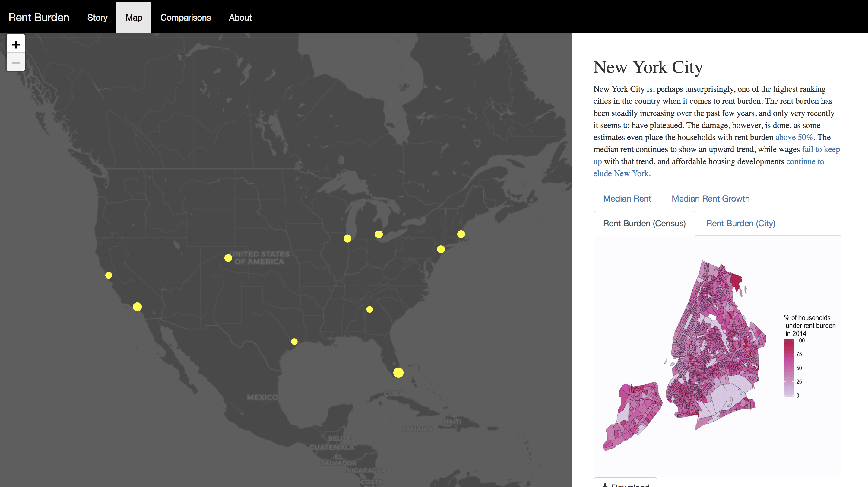
Task: Open the Comparisons navigation menu item
Action: click(185, 17)
